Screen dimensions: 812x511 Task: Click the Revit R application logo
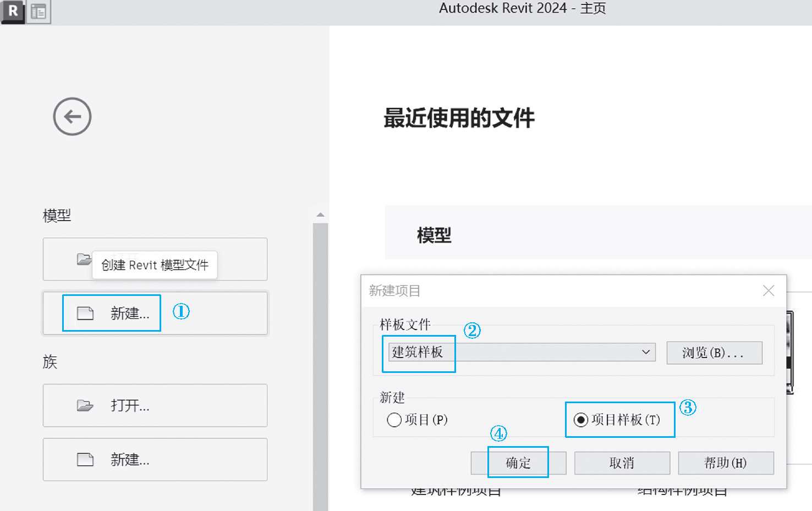pos(13,12)
